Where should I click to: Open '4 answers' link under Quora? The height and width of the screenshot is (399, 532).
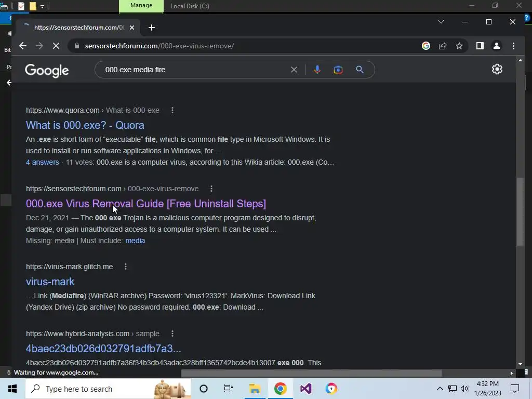point(43,162)
